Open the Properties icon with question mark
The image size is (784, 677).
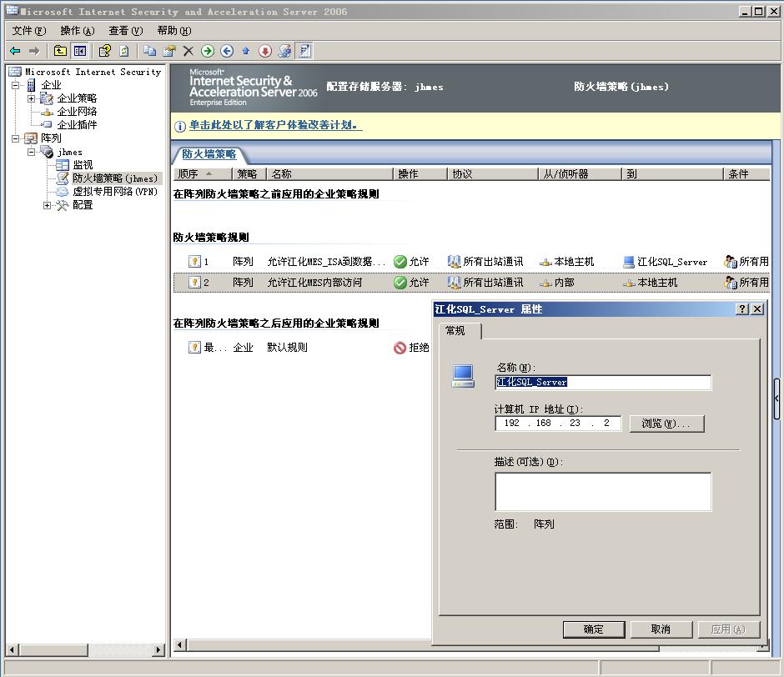click(x=104, y=51)
